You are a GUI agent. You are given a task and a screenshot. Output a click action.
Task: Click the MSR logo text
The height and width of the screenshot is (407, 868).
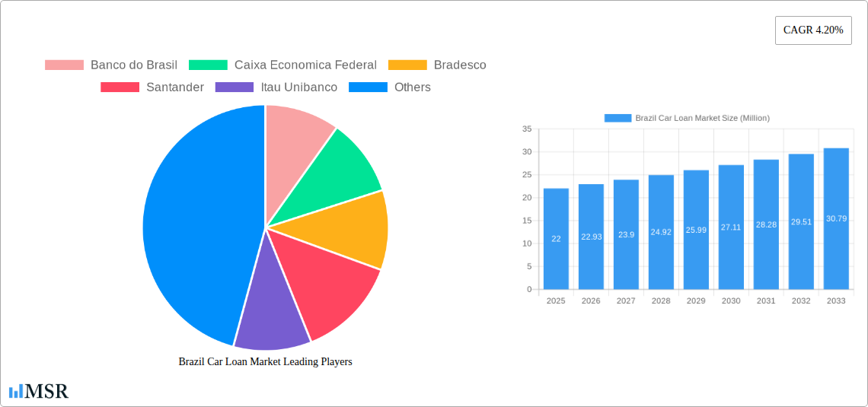(x=46, y=392)
